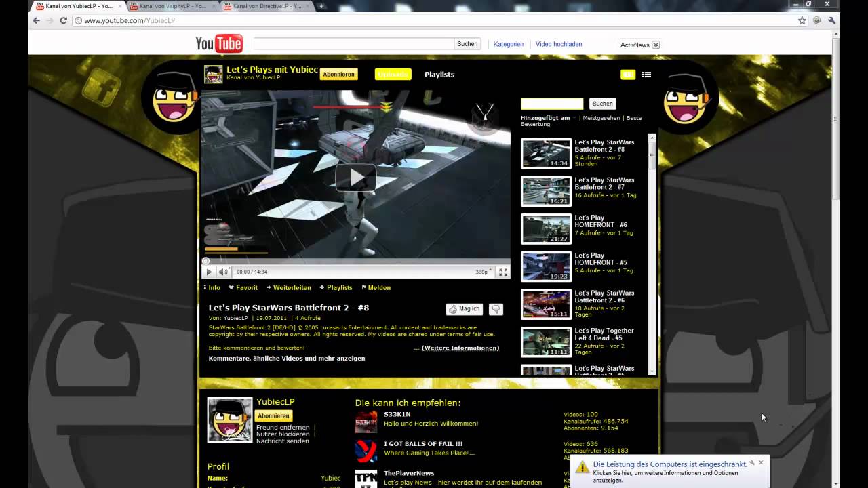Click the browser forward arrow

coord(50,20)
